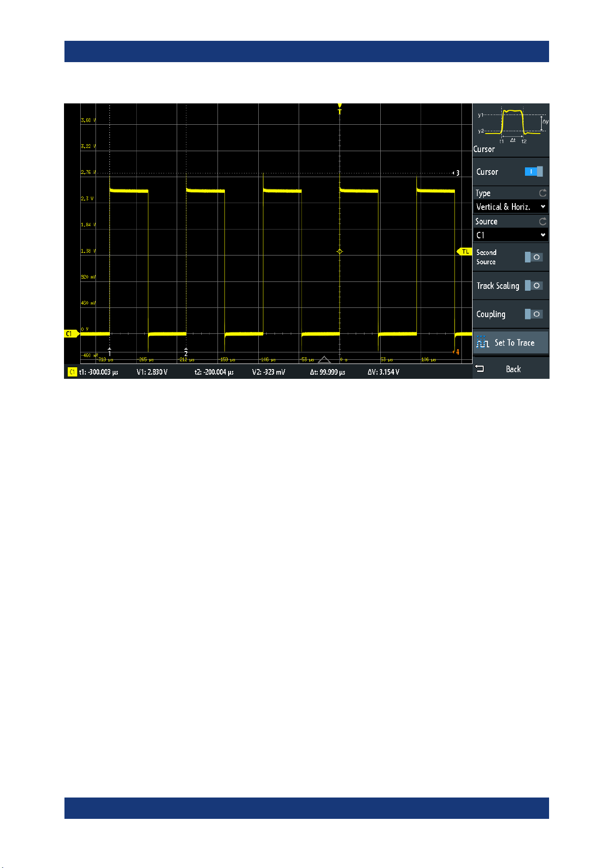Screen dimensions: 614x868
Task: Click the trigger position T marker at top
Action: (x=339, y=109)
